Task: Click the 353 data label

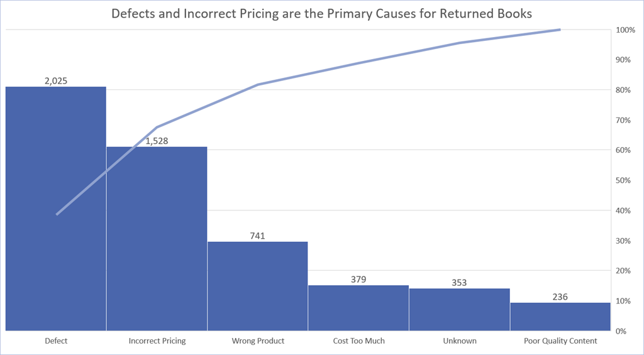Action: click(459, 283)
